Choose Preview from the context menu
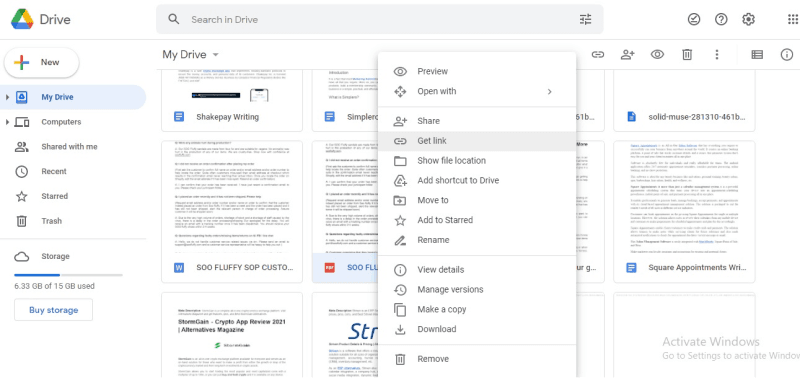Viewport: 800px width, 378px height. (x=477, y=71)
